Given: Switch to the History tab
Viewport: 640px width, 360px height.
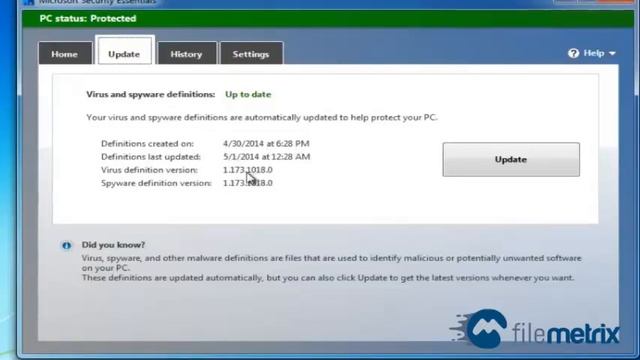Looking at the screenshot, I should [x=187, y=53].
